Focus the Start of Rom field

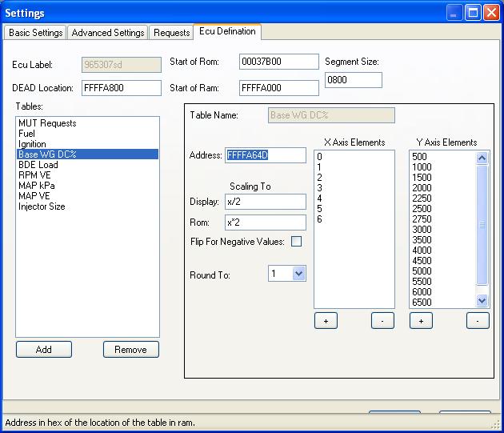[x=278, y=62]
